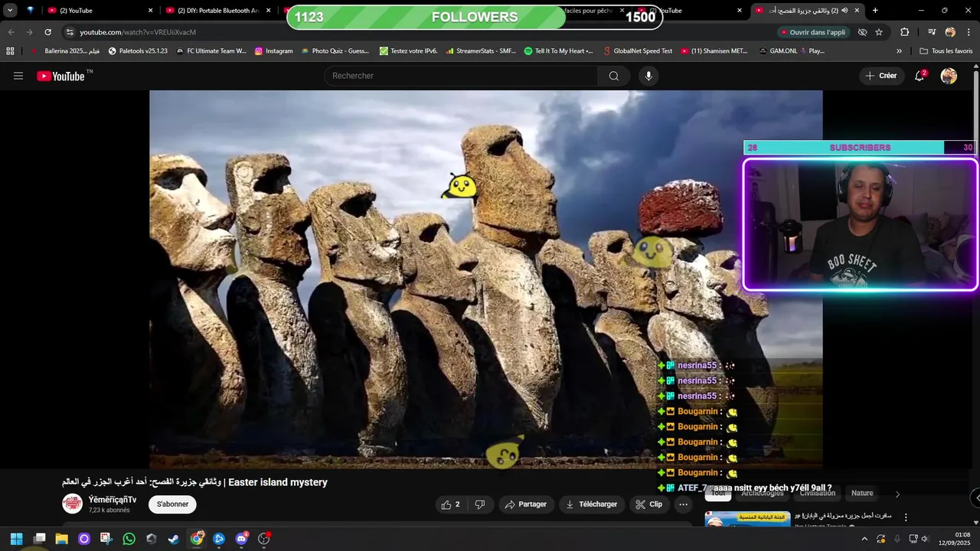Show hidden bookmarks overflow chevron
The height and width of the screenshot is (551, 980).
[899, 51]
